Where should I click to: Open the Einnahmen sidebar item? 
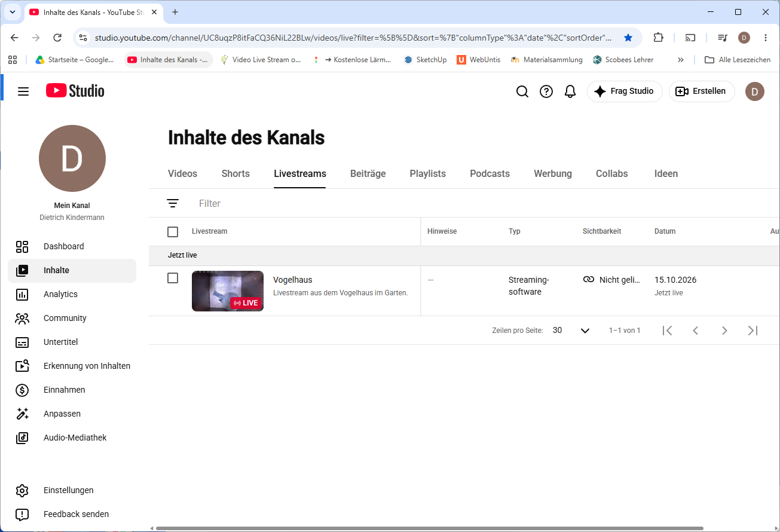point(72,390)
